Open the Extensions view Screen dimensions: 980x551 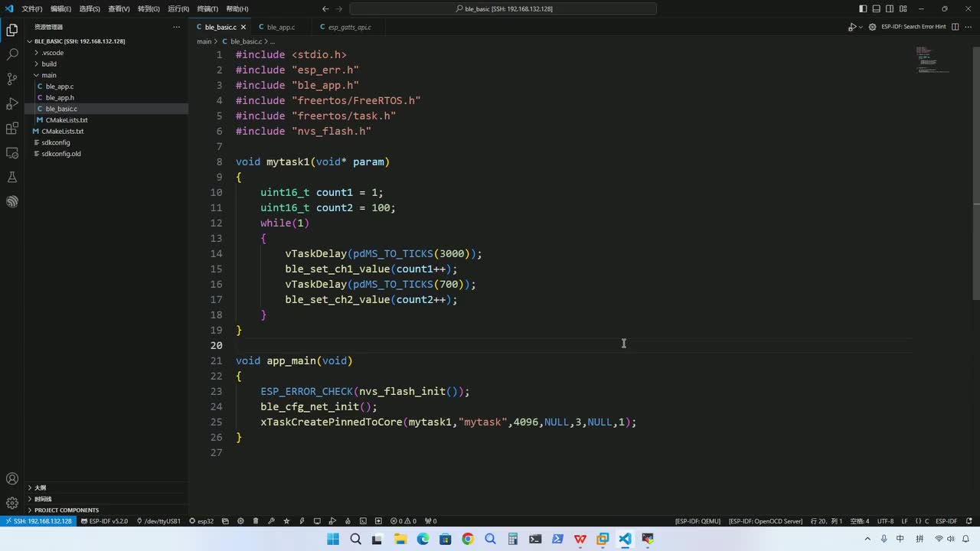click(x=12, y=128)
